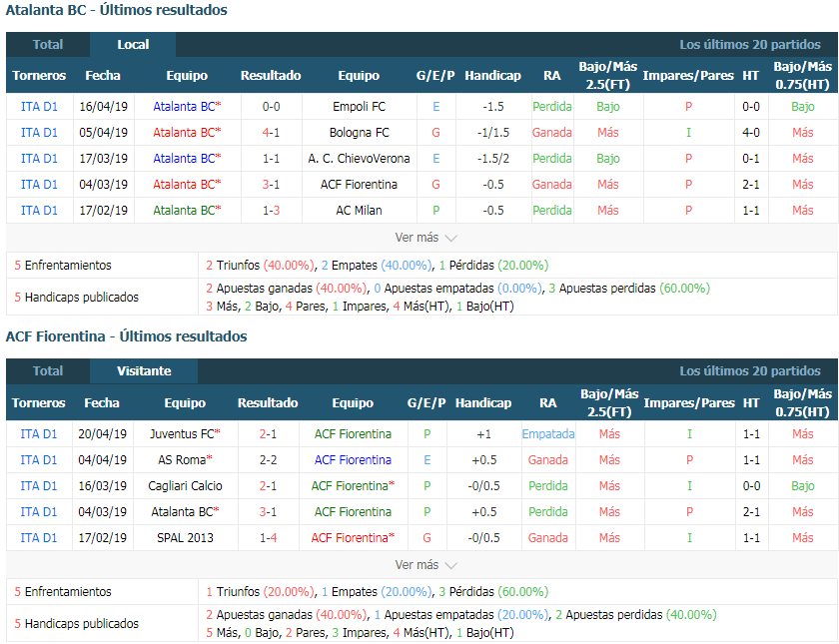Click Atalanta BC in the AC Milan row
839x644 pixels.
[187, 211]
